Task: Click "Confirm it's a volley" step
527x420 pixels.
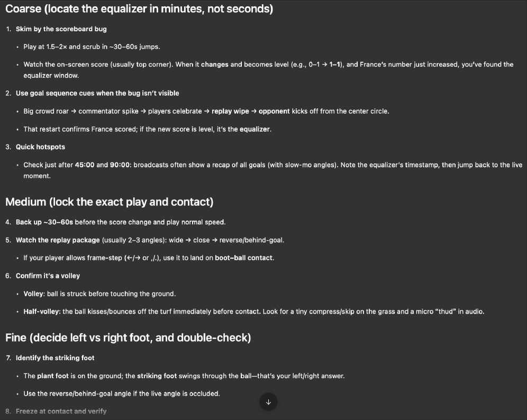Action: point(48,276)
